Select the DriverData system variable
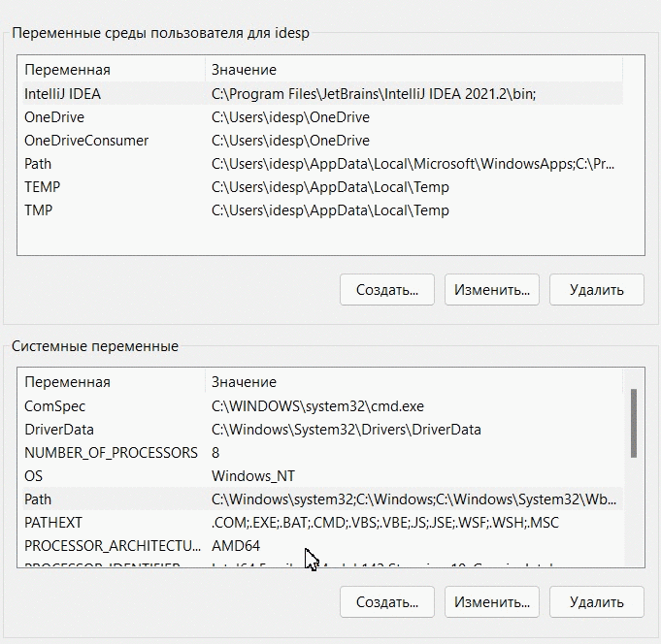 click(x=322, y=430)
